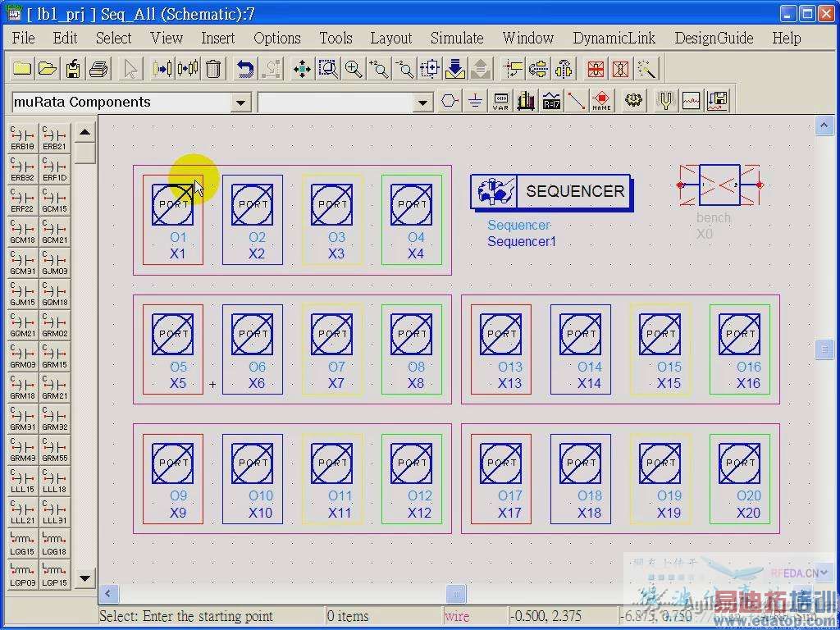840x630 pixels.
Task: Click the LQG15 inductor palette item
Action: click(x=23, y=543)
